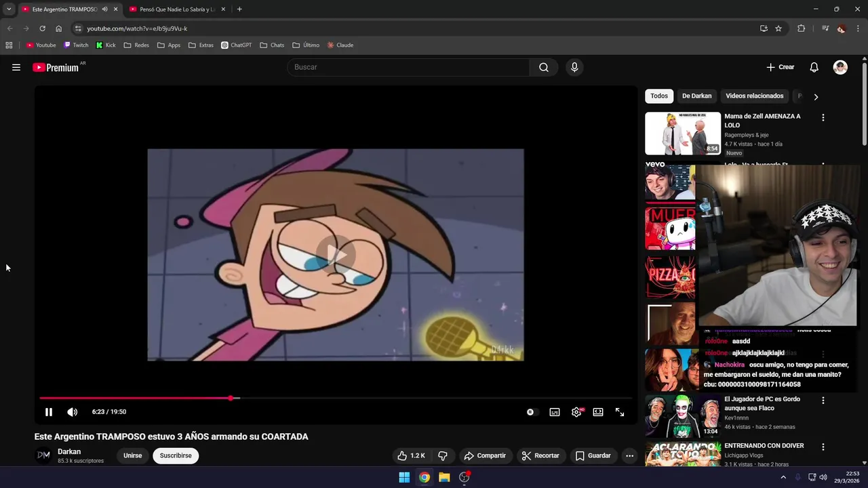Open the YouTube guide hamburger menu
Screen dimensions: 868x488
point(16,67)
